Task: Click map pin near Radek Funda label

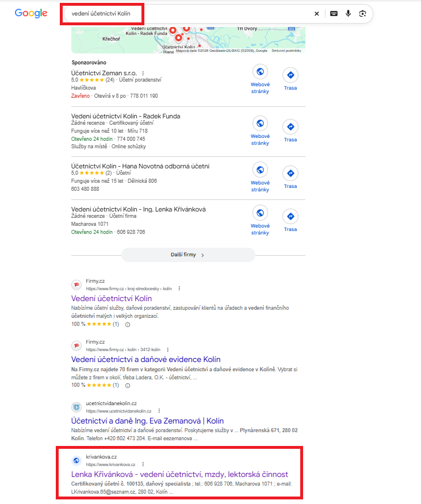Action: (x=173, y=30)
